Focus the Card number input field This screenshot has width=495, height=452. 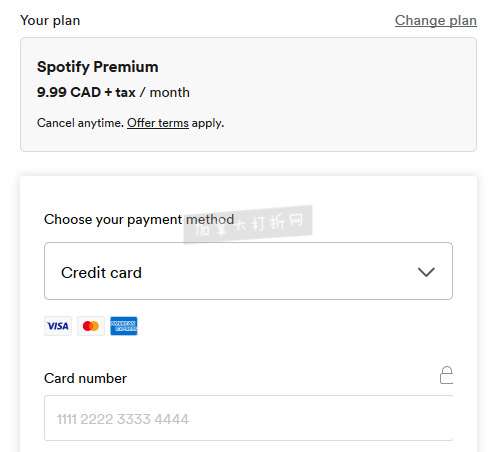tap(248, 418)
